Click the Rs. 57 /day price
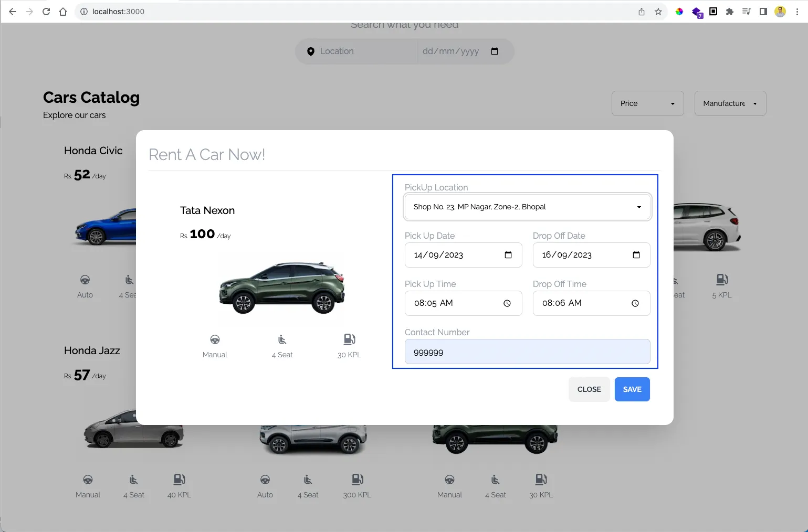 85,375
